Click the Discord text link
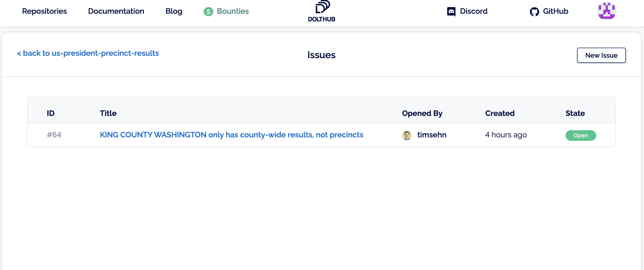This screenshot has width=644, height=270. [x=474, y=11]
